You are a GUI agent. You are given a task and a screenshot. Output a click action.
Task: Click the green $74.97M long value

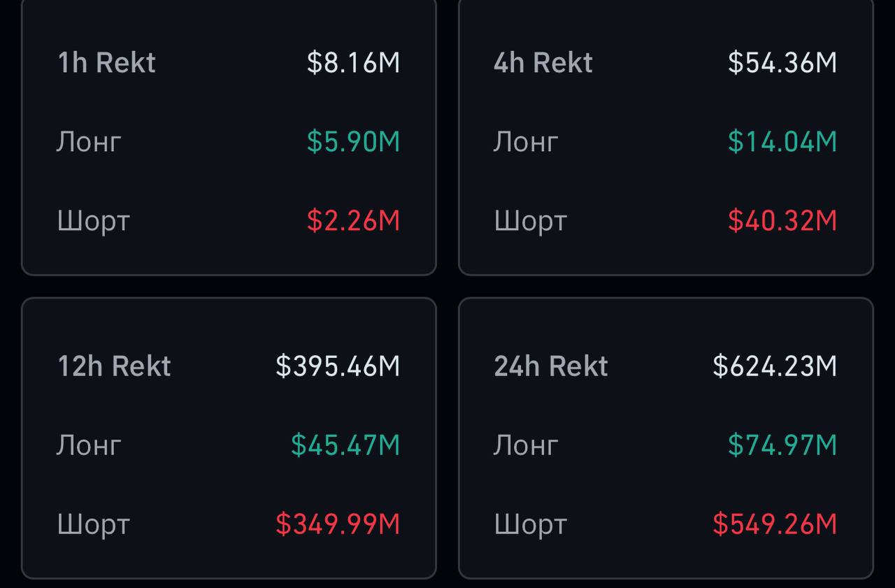[x=782, y=445]
